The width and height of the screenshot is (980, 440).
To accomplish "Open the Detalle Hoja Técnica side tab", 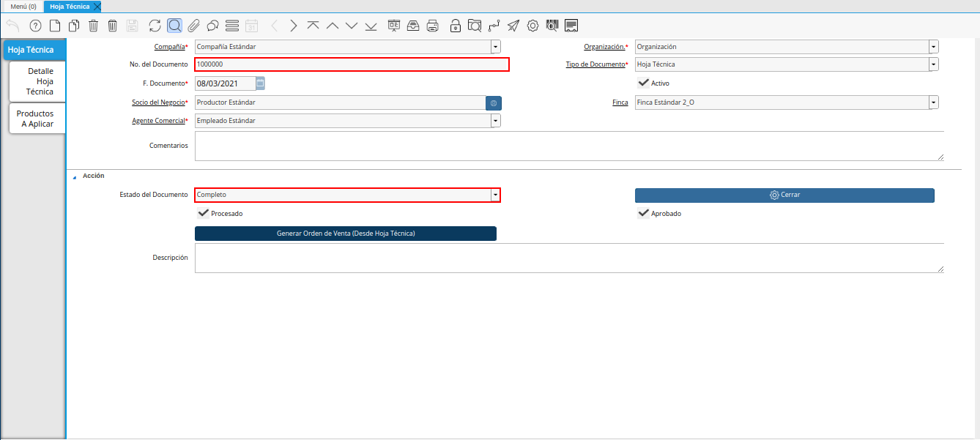I will click(37, 81).
